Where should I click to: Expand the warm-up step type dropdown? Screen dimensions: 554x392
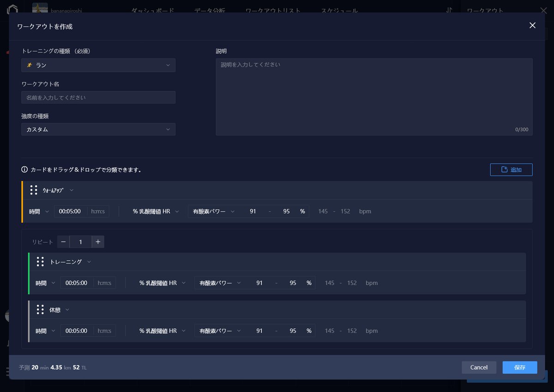(x=58, y=190)
